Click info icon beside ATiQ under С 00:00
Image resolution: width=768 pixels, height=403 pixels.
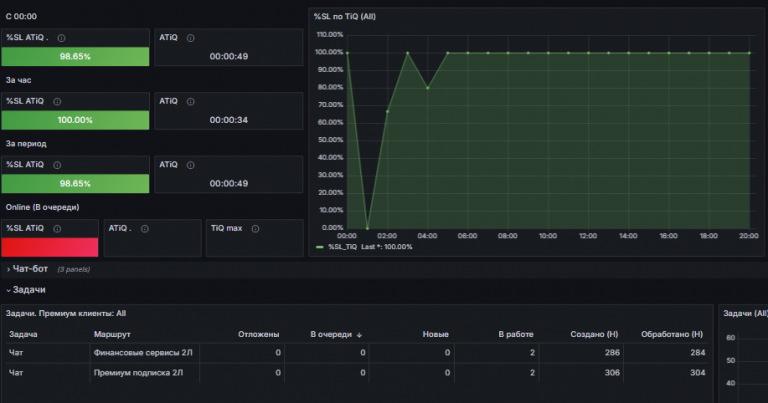coord(191,38)
